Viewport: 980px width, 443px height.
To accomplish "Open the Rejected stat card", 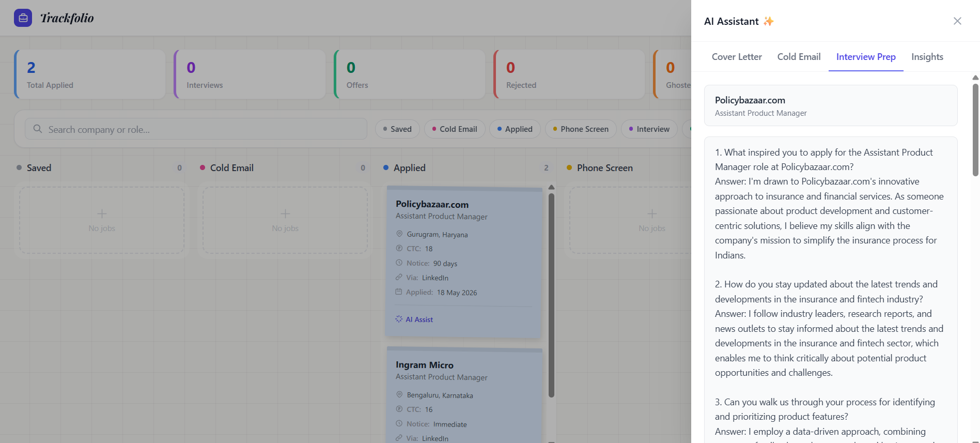I will pyautogui.click(x=569, y=74).
